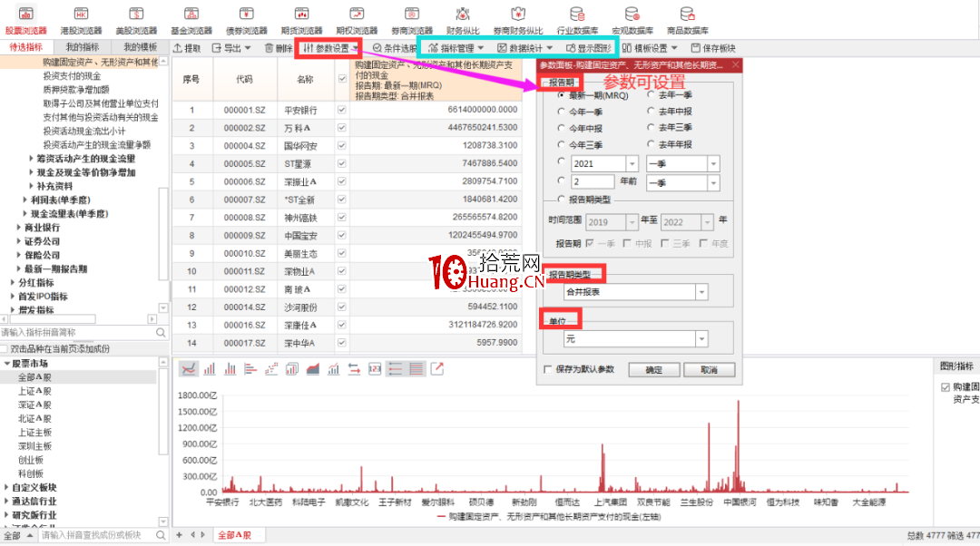
Task: Click the 保存板块 button
Action: 713,48
